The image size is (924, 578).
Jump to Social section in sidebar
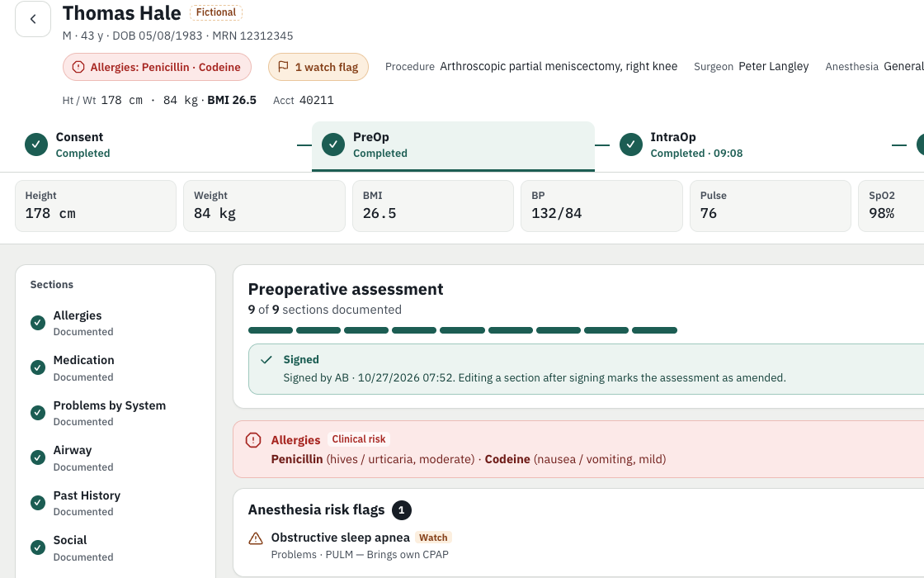click(x=115, y=548)
